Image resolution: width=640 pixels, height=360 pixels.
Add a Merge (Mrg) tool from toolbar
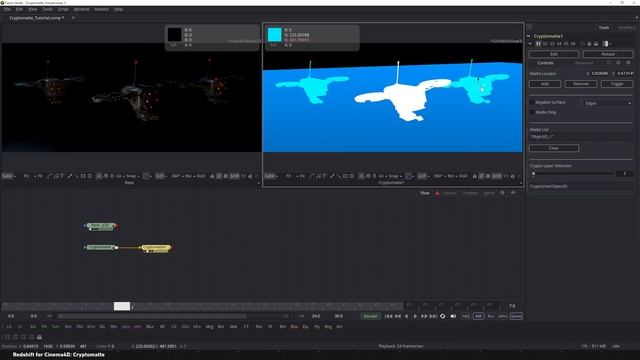pyautogui.click(x=209, y=327)
